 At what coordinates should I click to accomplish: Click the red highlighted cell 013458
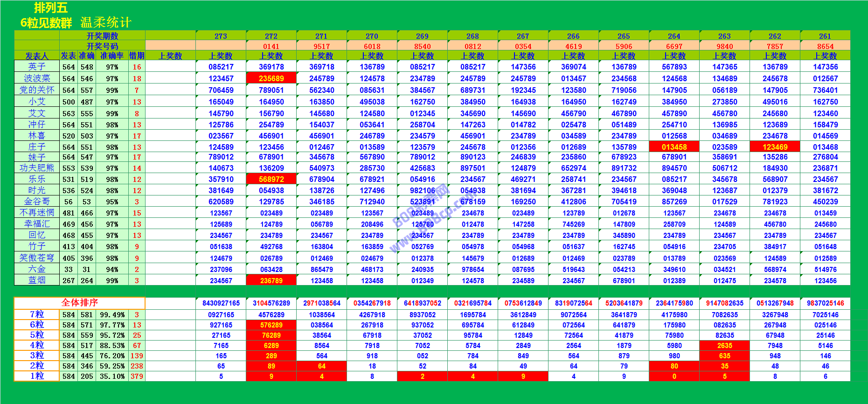(x=674, y=147)
